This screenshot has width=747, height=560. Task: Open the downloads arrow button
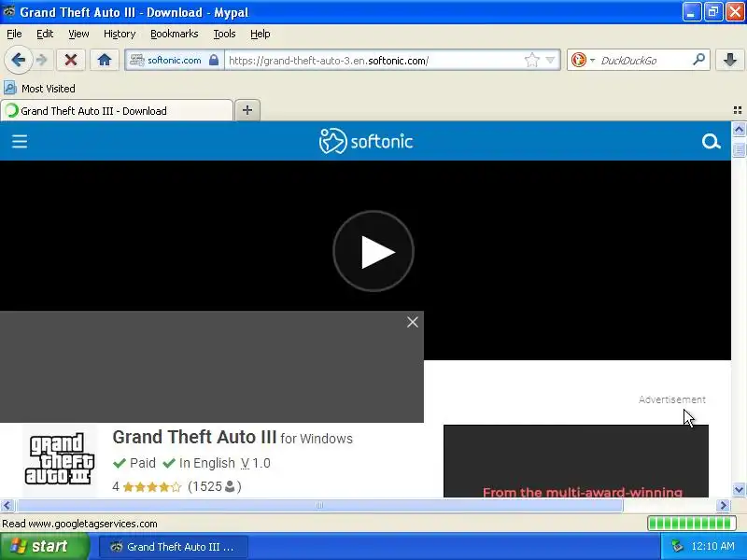(729, 60)
